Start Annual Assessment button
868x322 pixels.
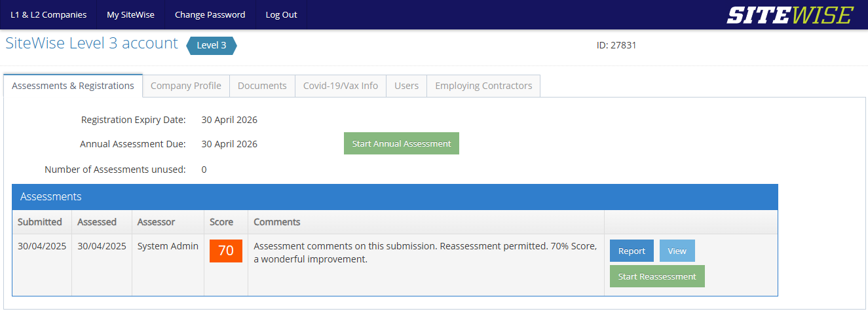(x=402, y=143)
